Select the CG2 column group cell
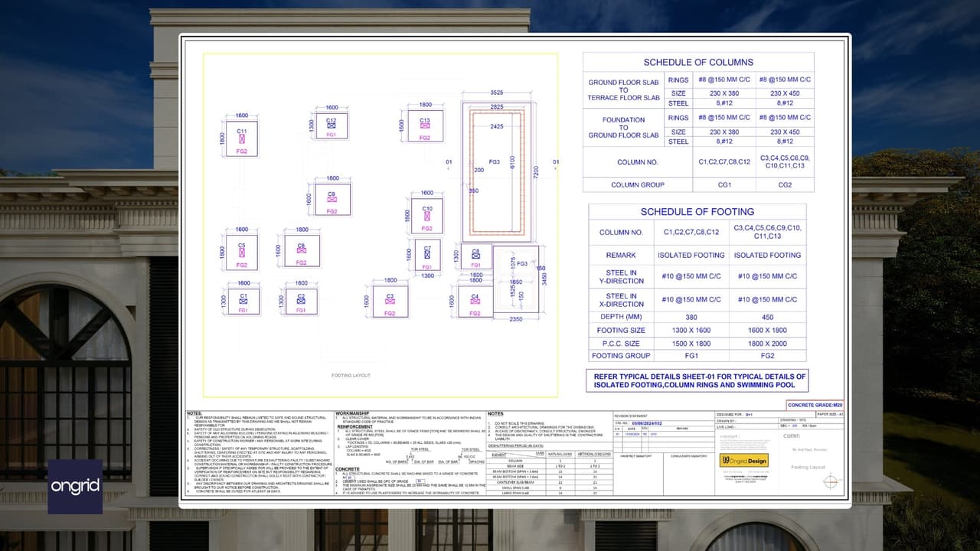 (x=785, y=184)
